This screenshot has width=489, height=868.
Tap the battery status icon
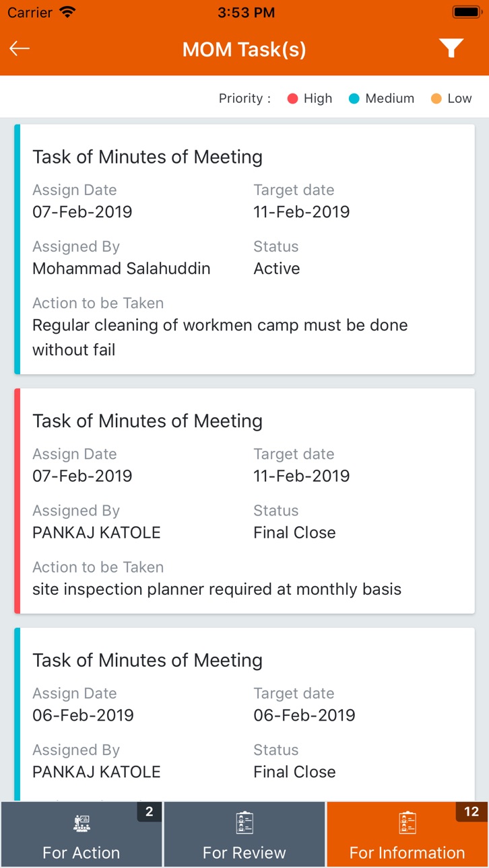tap(466, 12)
